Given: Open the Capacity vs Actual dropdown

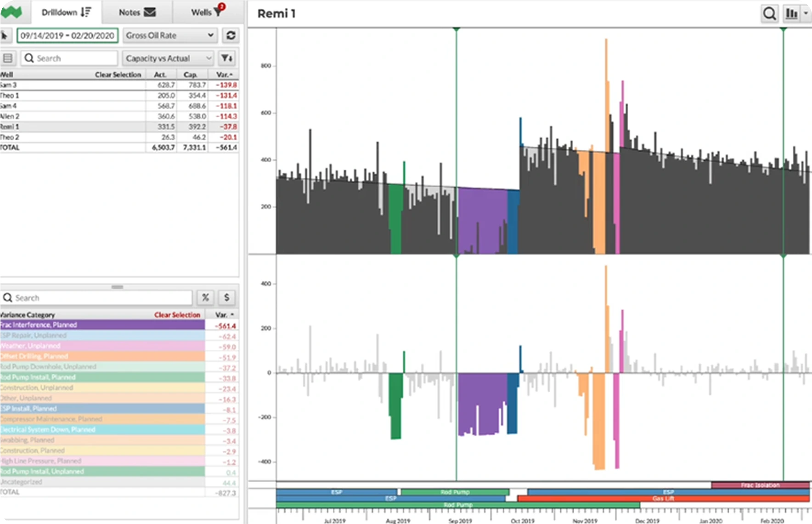Looking at the screenshot, I should pyautogui.click(x=168, y=58).
